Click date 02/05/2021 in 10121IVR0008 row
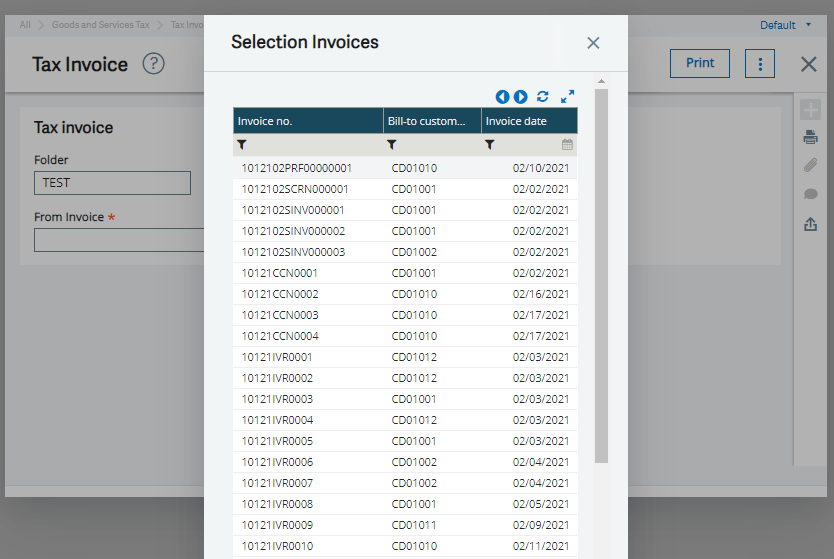The width and height of the screenshot is (834, 559). pyautogui.click(x=541, y=504)
